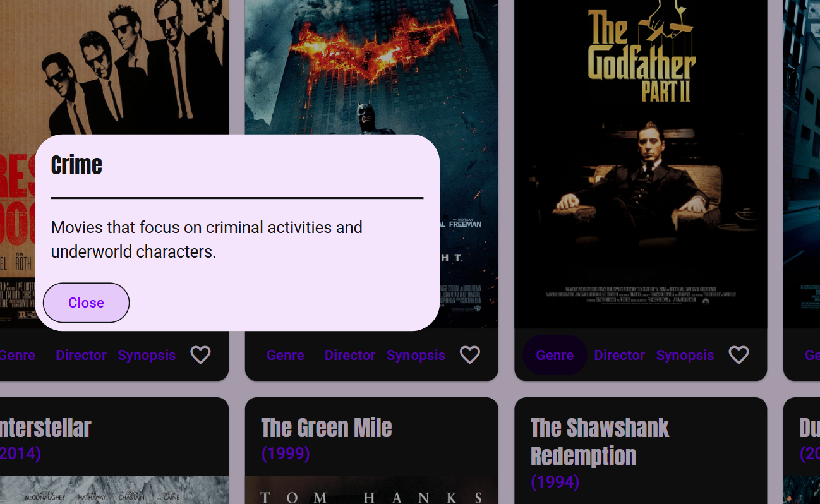Click the Interstellar poster image
The width and height of the screenshot is (820, 504).
tap(114, 490)
